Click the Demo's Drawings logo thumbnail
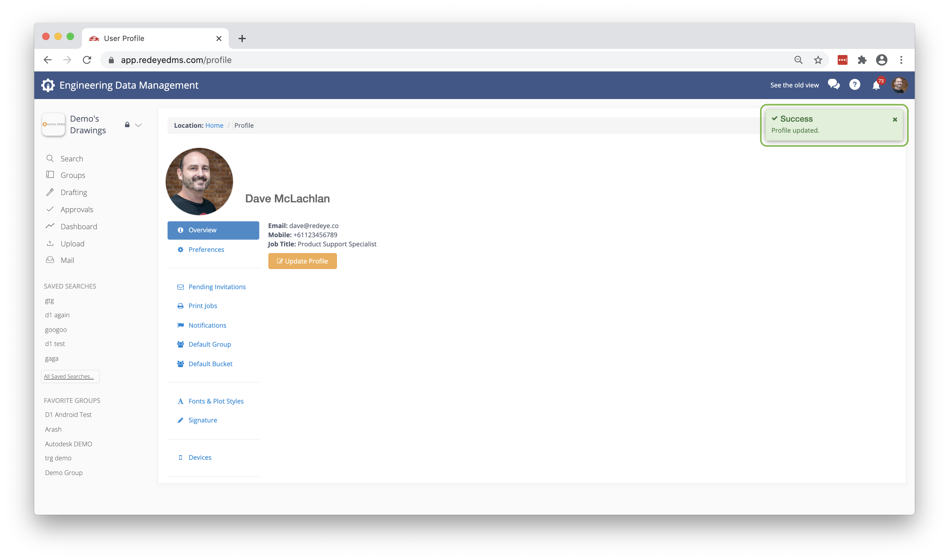The width and height of the screenshot is (949, 560). (54, 124)
